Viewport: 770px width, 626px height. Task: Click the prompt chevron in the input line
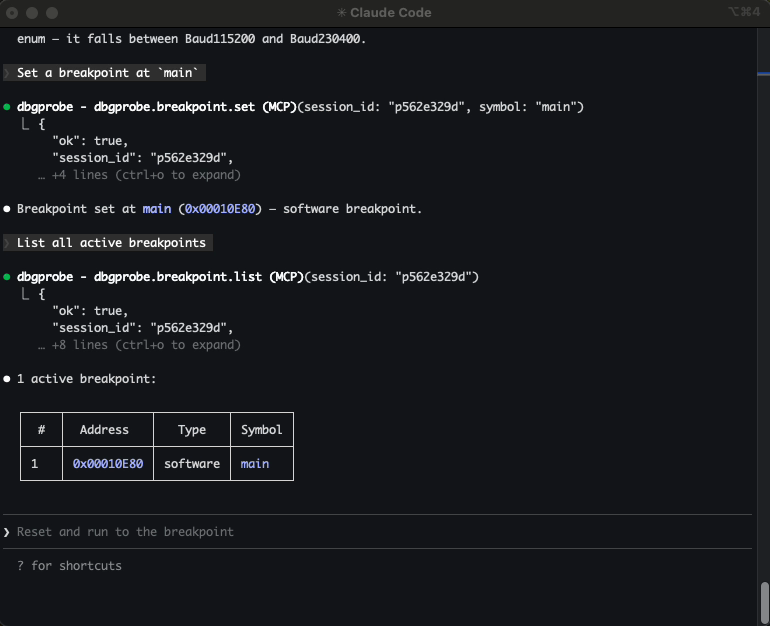[x=7, y=532]
